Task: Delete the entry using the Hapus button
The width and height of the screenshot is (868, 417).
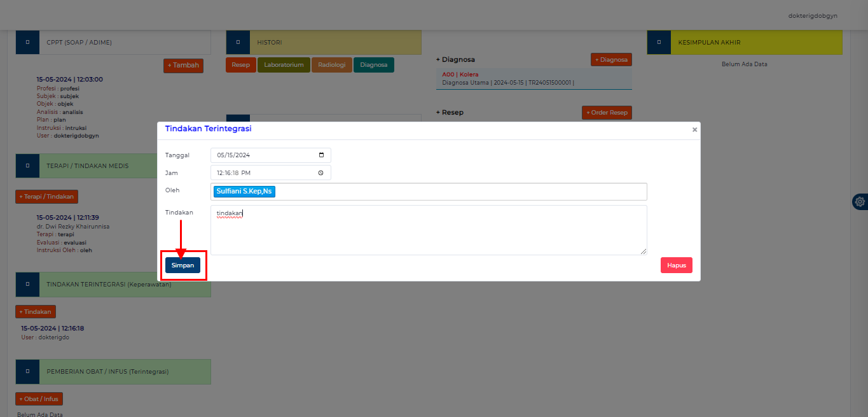Action: click(676, 265)
